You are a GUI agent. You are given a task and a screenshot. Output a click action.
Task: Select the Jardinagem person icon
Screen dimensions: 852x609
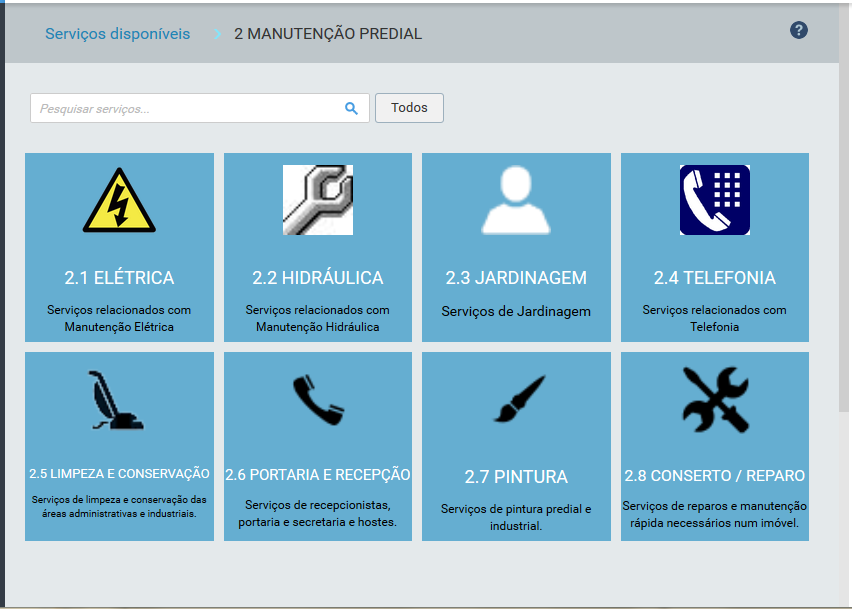(x=516, y=199)
